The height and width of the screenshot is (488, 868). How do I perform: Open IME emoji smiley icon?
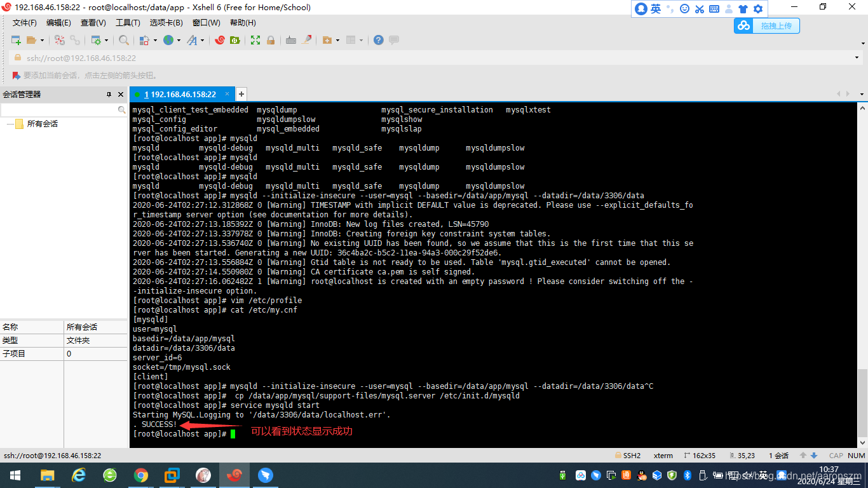coord(684,9)
